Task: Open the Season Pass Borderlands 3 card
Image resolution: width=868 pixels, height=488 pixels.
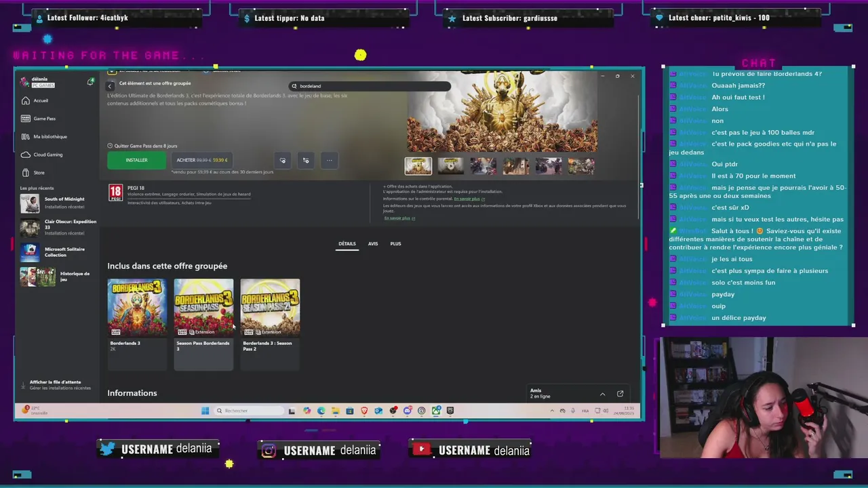Action: click(203, 324)
